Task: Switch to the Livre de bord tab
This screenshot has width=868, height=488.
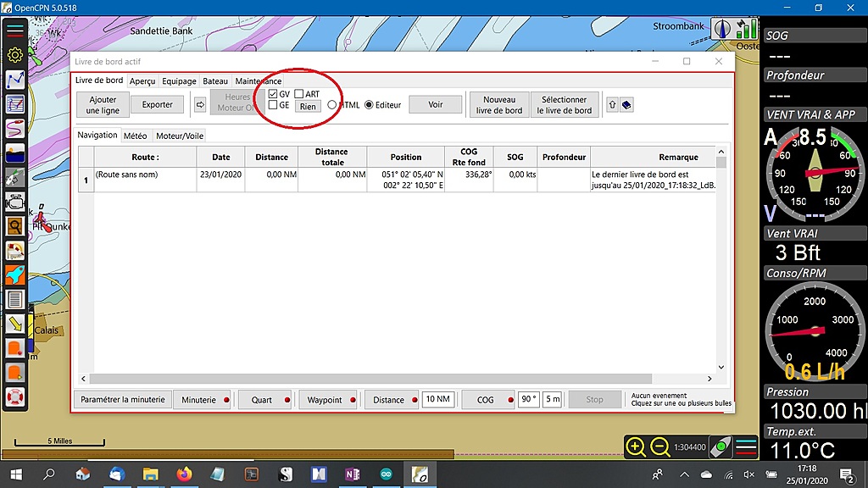Action: [99, 80]
